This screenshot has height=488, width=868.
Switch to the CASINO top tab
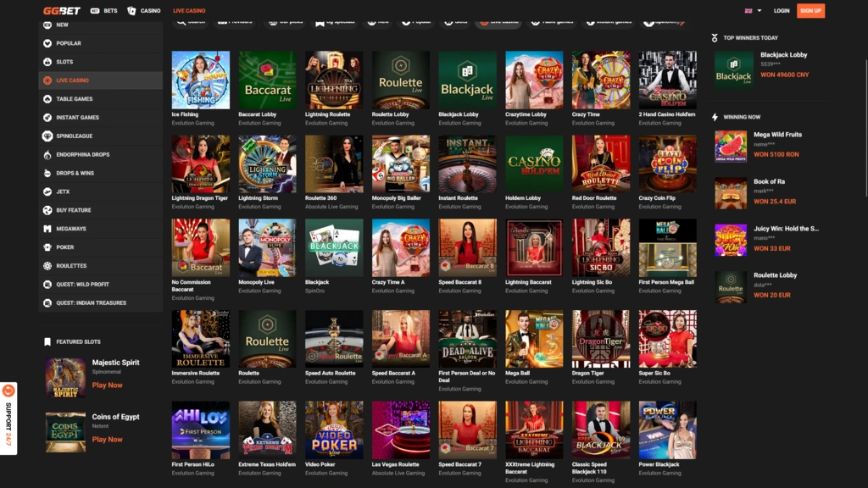144,10
